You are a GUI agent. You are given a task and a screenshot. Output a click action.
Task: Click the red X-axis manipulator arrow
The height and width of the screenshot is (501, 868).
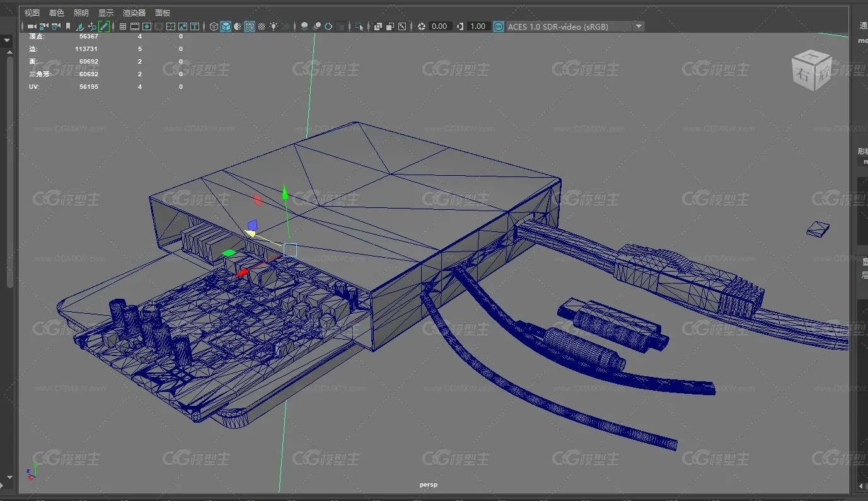click(241, 274)
